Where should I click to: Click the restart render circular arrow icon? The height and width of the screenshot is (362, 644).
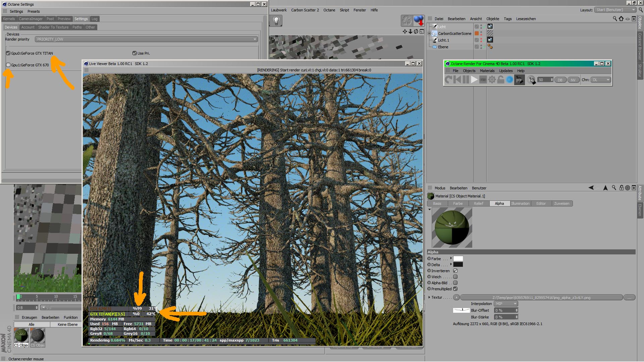click(x=448, y=80)
